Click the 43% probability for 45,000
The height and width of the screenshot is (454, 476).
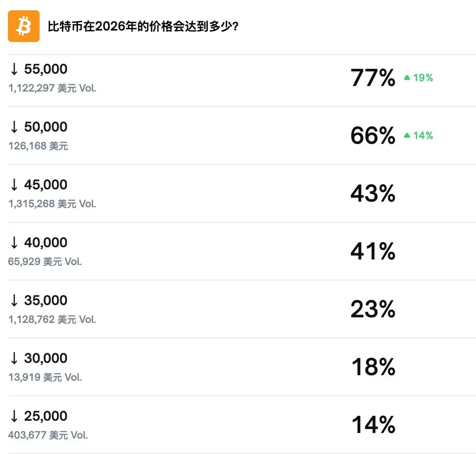click(373, 193)
